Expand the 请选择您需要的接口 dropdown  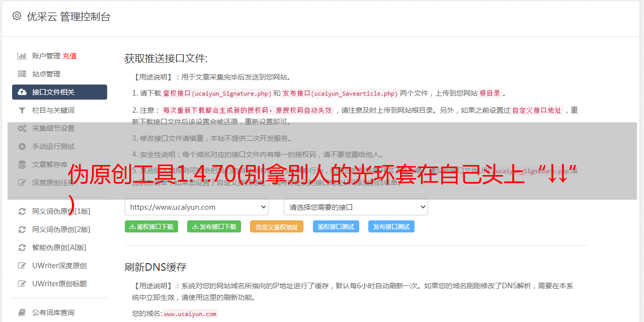point(356,207)
